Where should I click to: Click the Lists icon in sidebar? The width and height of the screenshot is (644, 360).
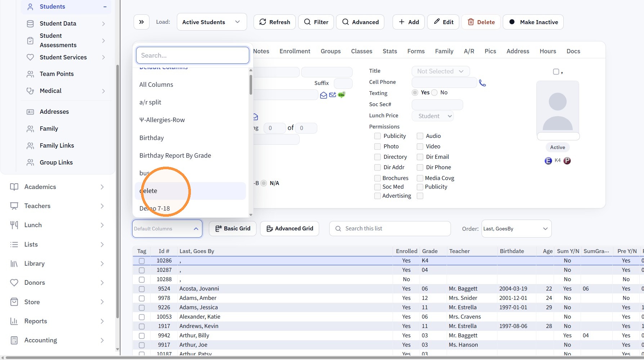click(14, 244)
